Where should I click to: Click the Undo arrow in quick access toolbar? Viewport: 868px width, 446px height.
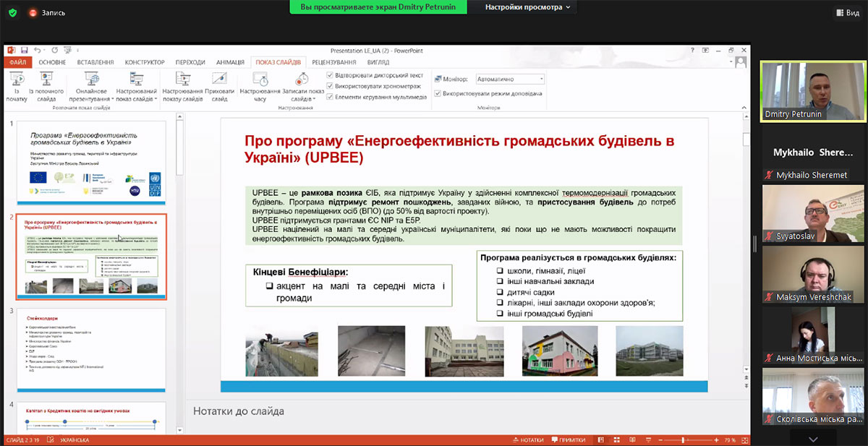[x=37, y=50]
